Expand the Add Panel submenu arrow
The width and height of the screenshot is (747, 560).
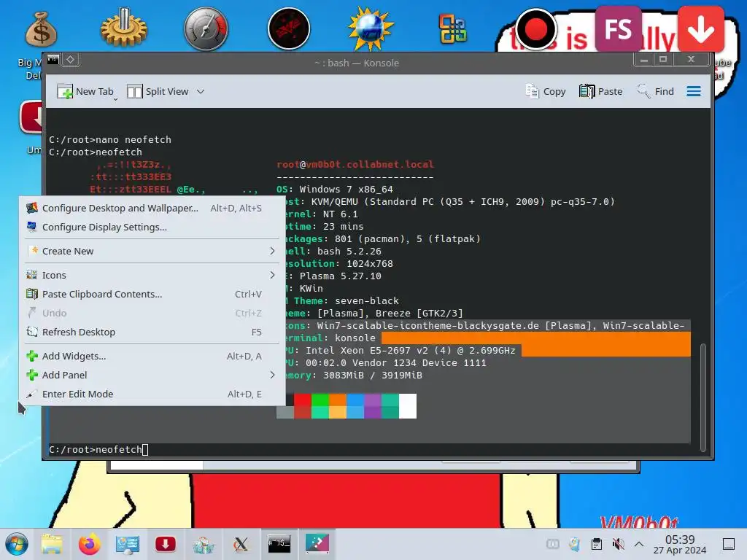tap(272, 375)
